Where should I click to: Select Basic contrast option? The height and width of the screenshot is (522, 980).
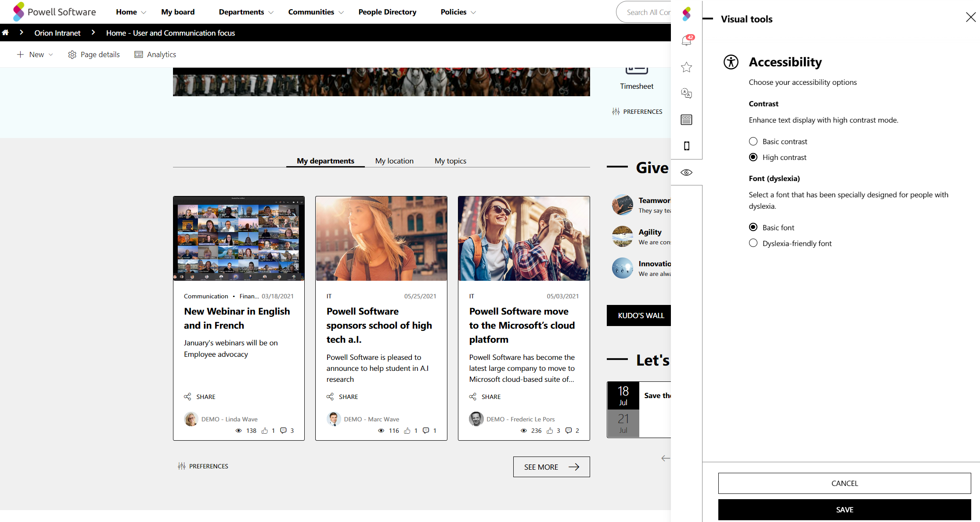[x=753, y=141]
